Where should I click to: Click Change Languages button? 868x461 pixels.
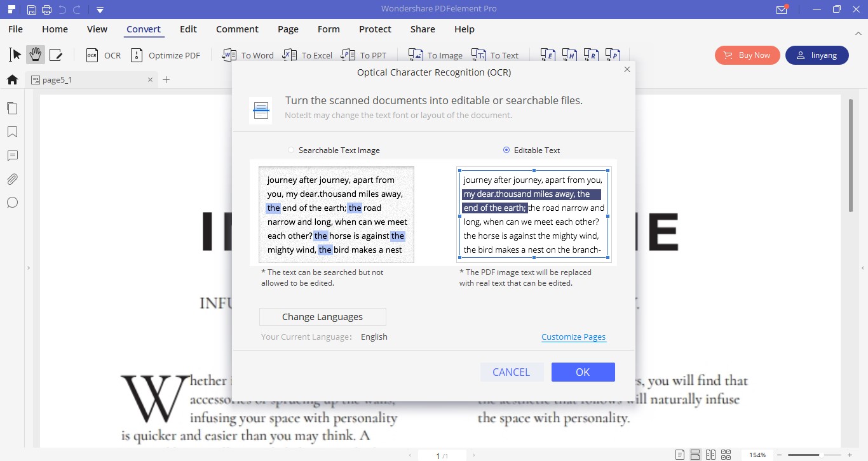tap(322, 316)
